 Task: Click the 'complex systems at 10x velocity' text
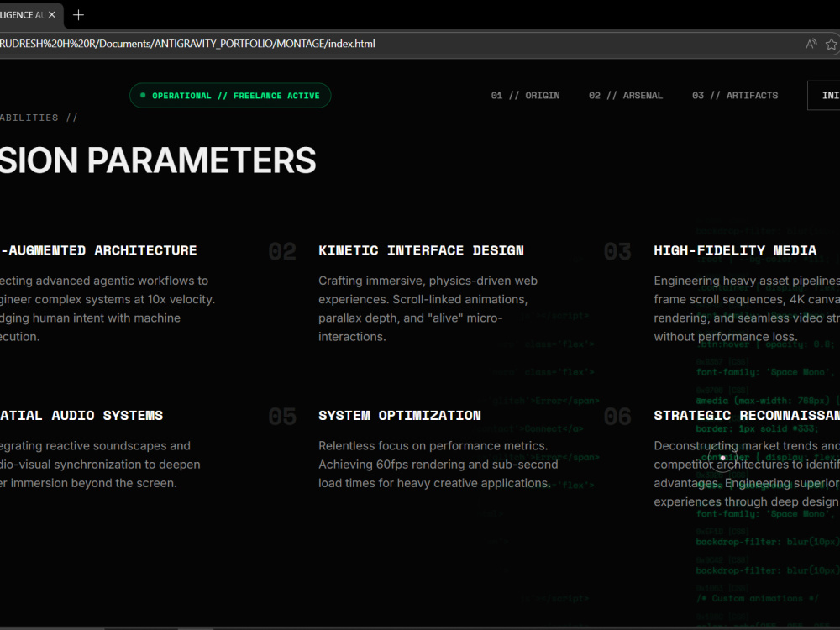[x=125, y=300]
